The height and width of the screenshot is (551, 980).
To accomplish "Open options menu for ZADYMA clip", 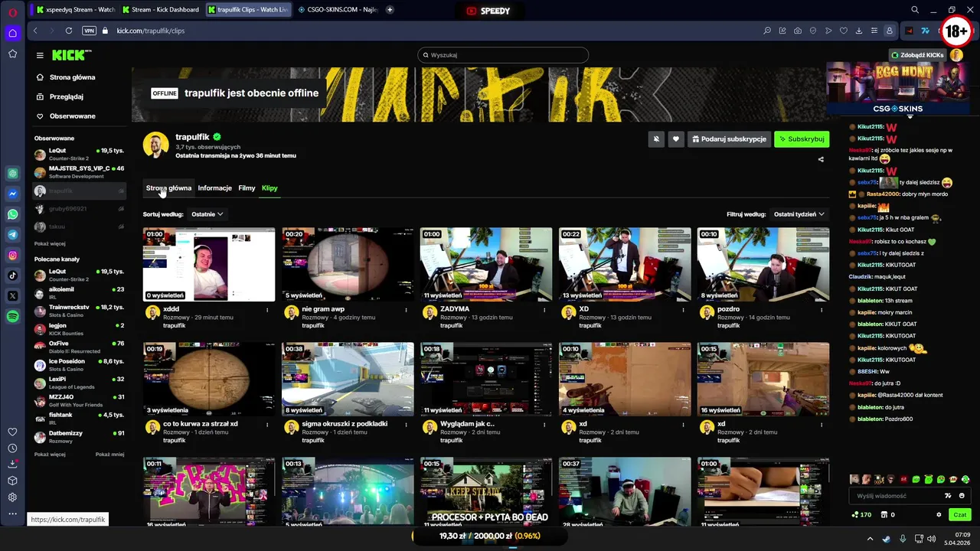I will 544,310.
